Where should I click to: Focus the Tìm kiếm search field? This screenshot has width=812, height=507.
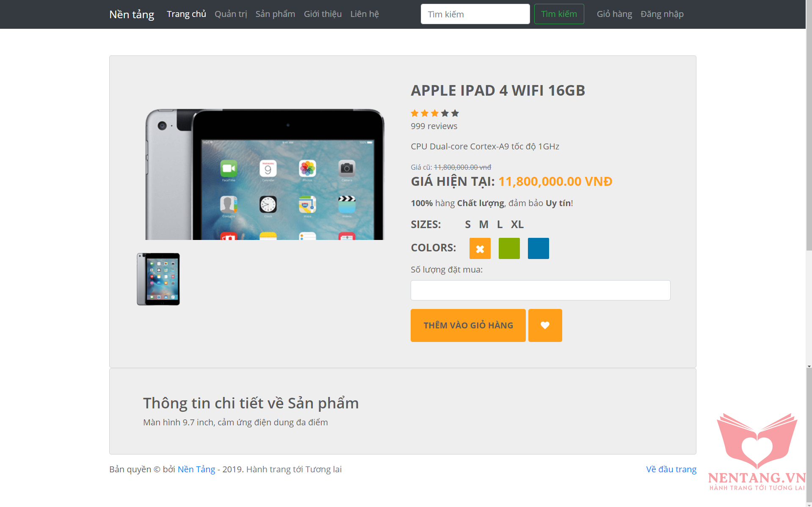coord(475,14)
